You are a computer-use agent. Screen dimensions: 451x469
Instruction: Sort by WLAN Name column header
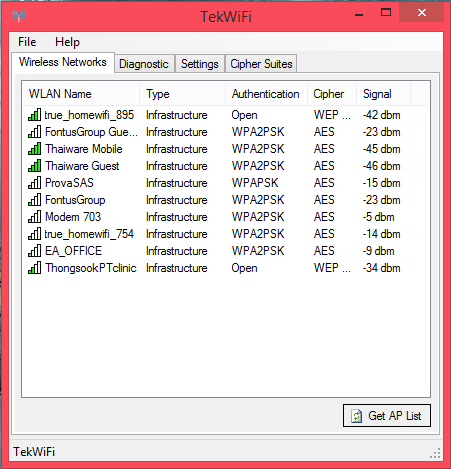(x=81, y=94)
